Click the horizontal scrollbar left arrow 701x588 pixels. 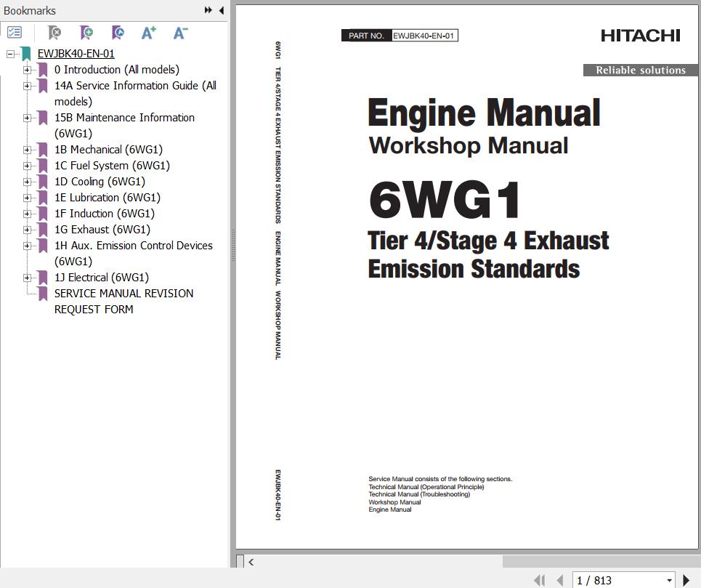click(x=251, y=562)
